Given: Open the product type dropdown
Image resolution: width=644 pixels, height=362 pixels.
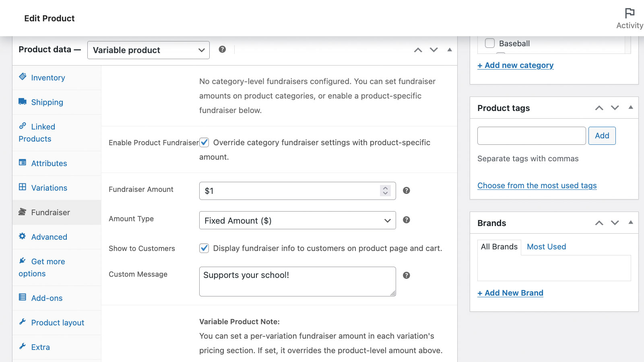Looking at the screenshot, I should [148, 50].
